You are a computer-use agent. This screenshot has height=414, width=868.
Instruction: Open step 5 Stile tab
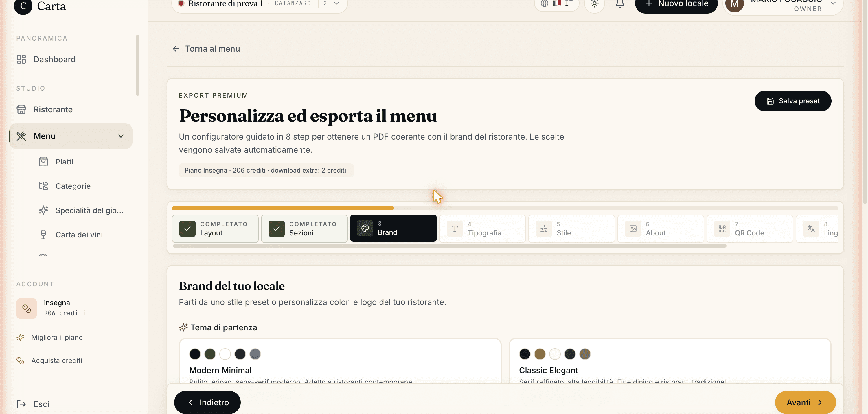pyautogui.click(x=571, y=229)
